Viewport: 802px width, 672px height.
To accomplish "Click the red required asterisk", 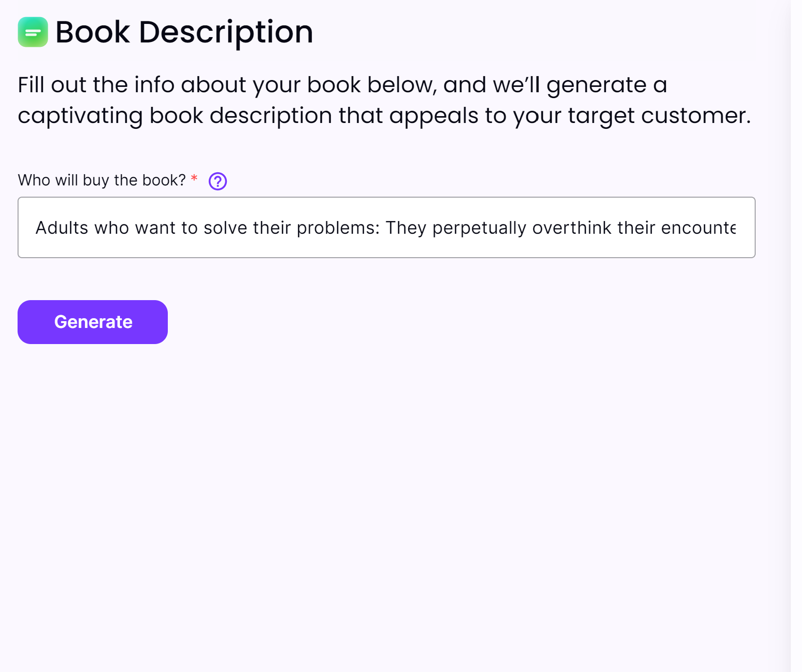I will pyautogui.click(x=194, y=179).
